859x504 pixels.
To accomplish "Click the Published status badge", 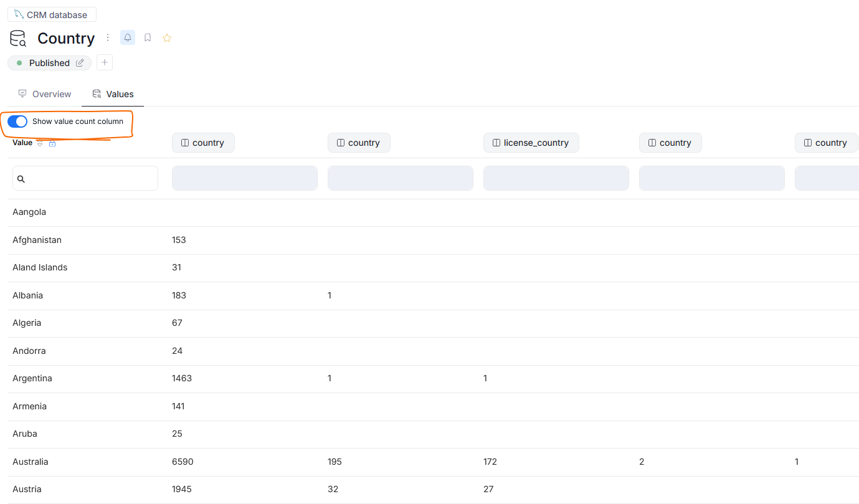I will tap(44, 63).
